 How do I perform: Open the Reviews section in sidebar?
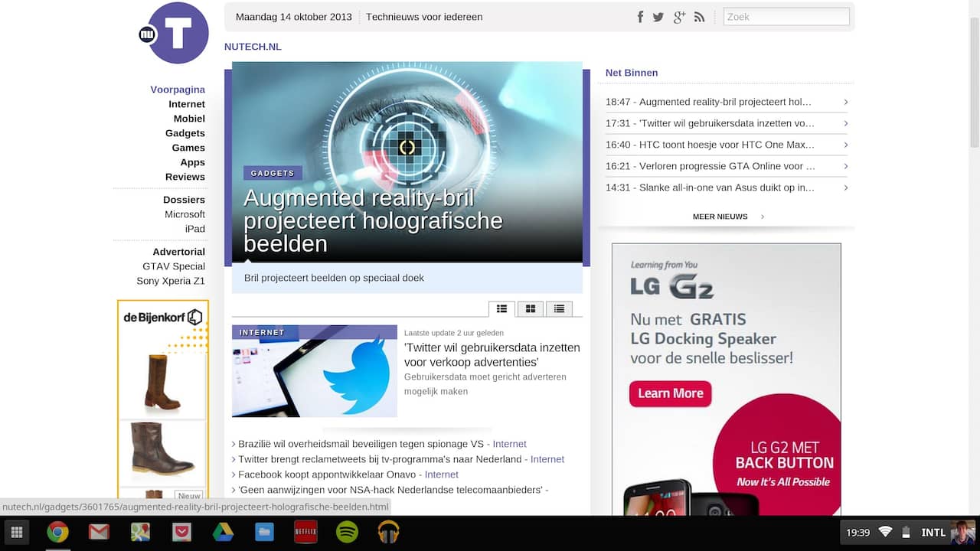pyautogui.click(x=185, y=177)
